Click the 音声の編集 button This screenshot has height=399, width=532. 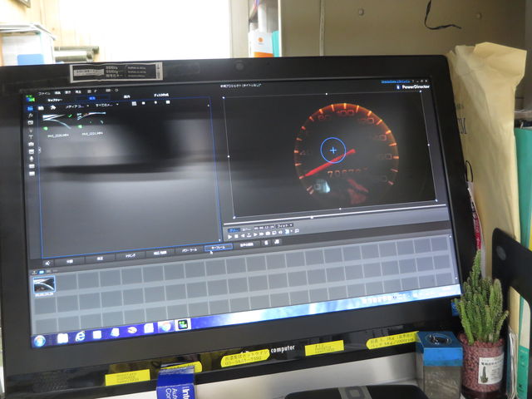(x=247, y=244)
